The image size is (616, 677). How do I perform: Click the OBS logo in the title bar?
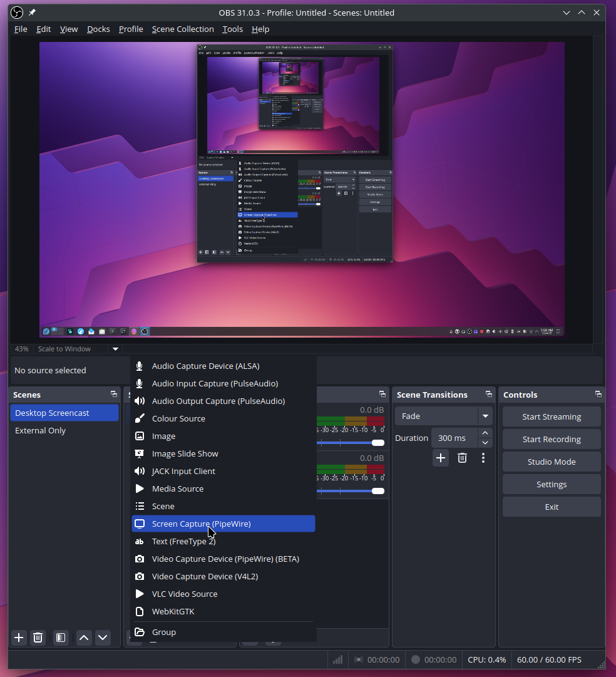point(17,13)
